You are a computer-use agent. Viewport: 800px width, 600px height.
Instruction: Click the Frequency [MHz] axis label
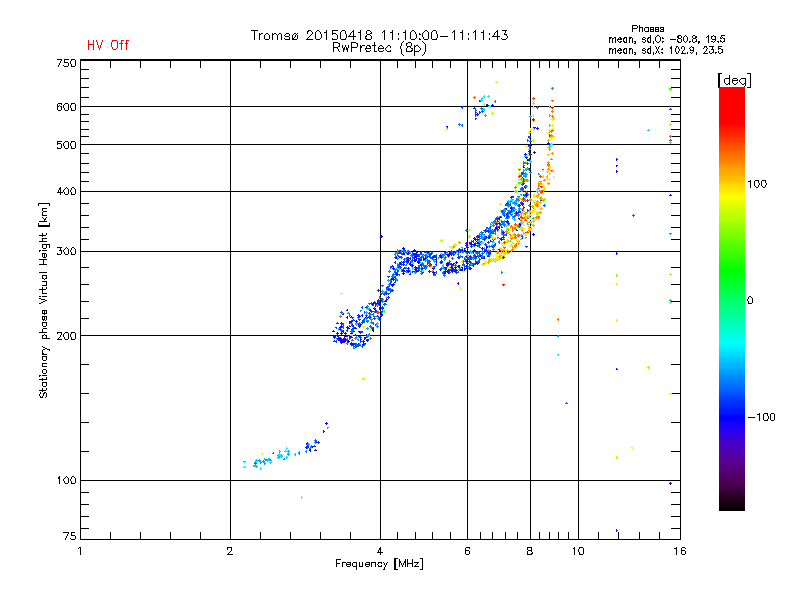coord(379,564)
